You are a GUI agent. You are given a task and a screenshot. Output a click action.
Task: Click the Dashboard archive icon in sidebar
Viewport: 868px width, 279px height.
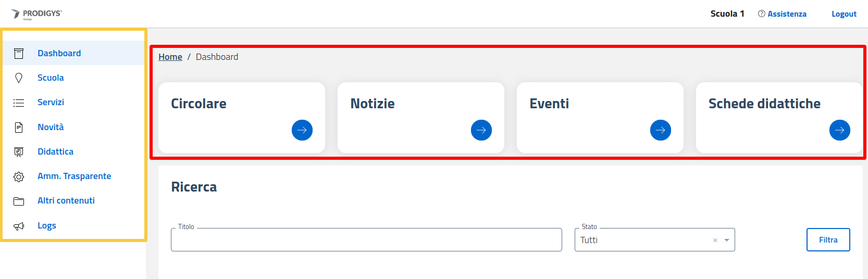[19, 53]
